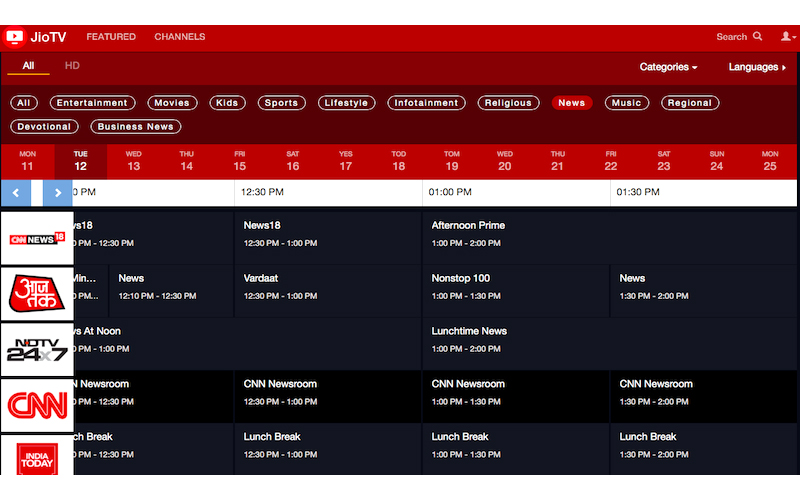Select the All category filter pill
800x500 pixels.
[x=23, y=103]
